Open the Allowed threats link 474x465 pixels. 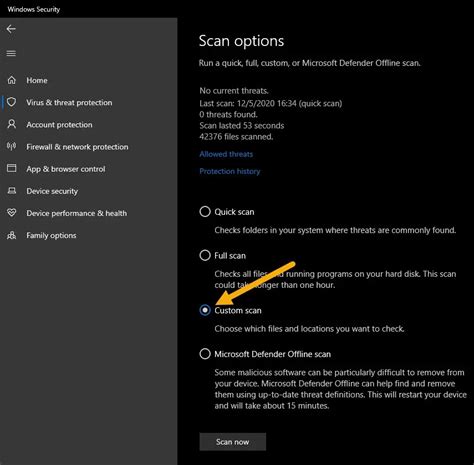226,154
